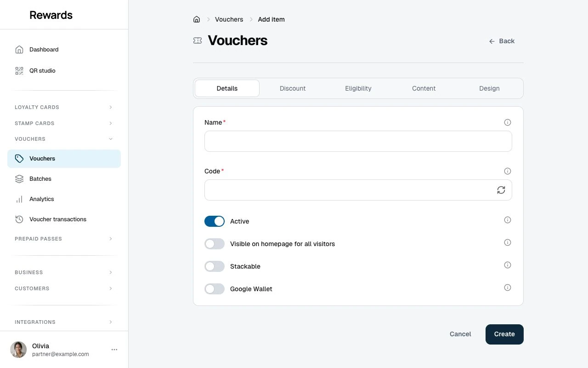The height and width of the screenshot is (368, 588).
Task: Click the Create button
Action: pos(504,334)
